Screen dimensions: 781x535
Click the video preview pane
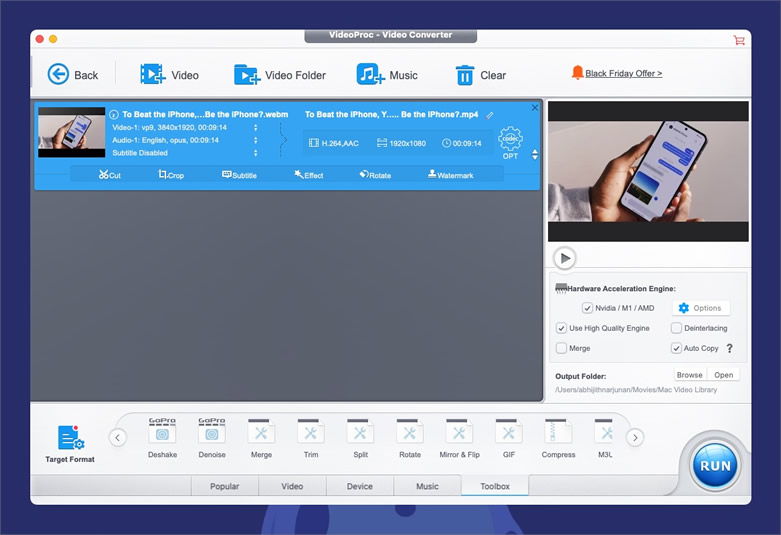(648, 171)
